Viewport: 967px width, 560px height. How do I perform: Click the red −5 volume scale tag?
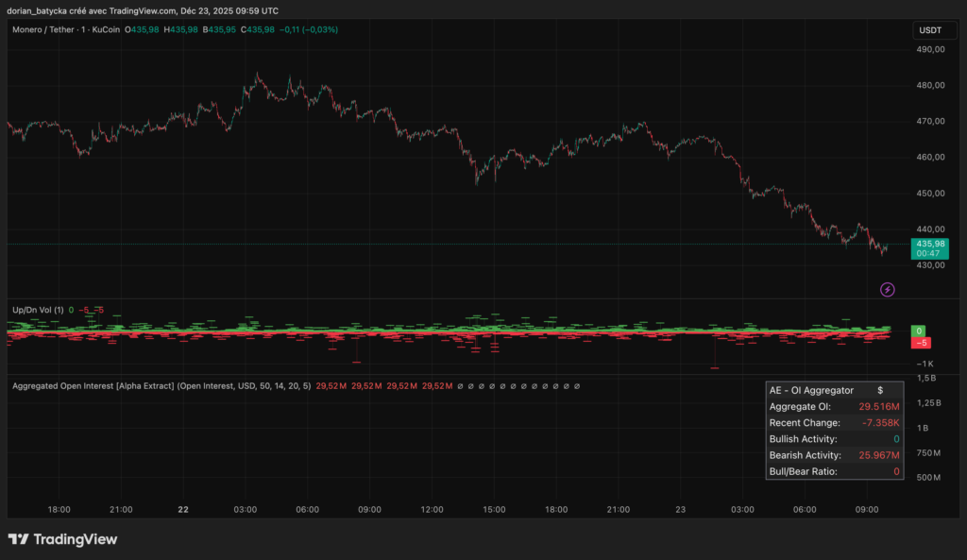click(x=918, y=343)
